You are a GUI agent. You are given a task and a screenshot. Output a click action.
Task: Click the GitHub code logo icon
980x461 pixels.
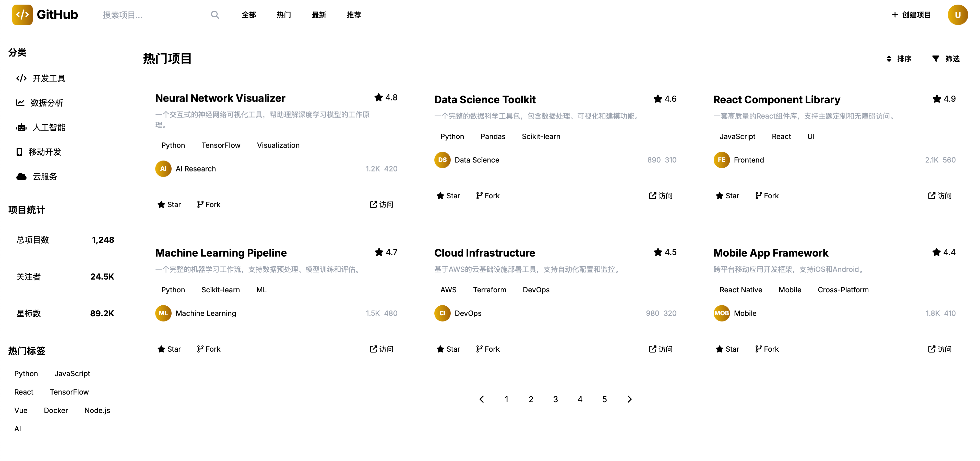coord(22,15)
